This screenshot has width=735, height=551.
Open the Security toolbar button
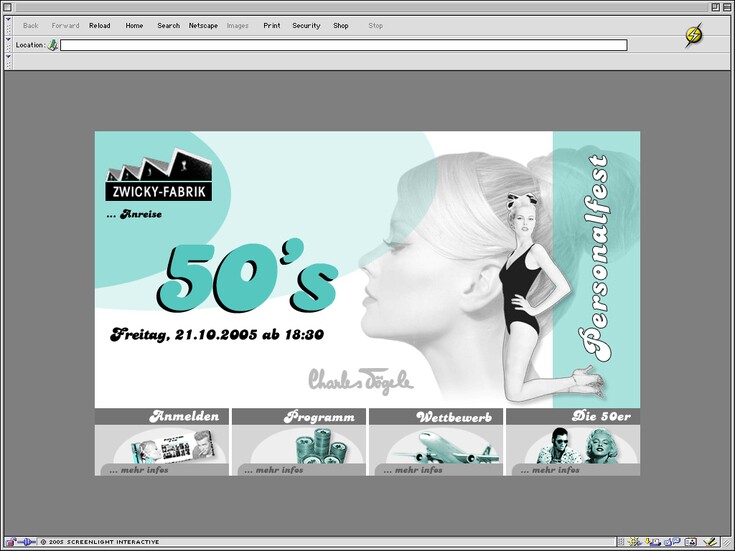pos(306,26)
